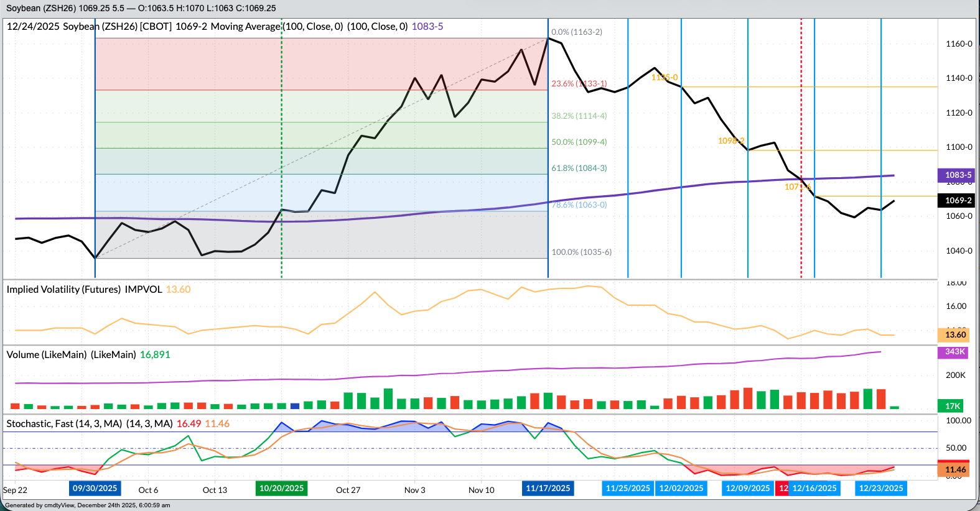Click the 12/23/2025 date marker

point(880,489)
